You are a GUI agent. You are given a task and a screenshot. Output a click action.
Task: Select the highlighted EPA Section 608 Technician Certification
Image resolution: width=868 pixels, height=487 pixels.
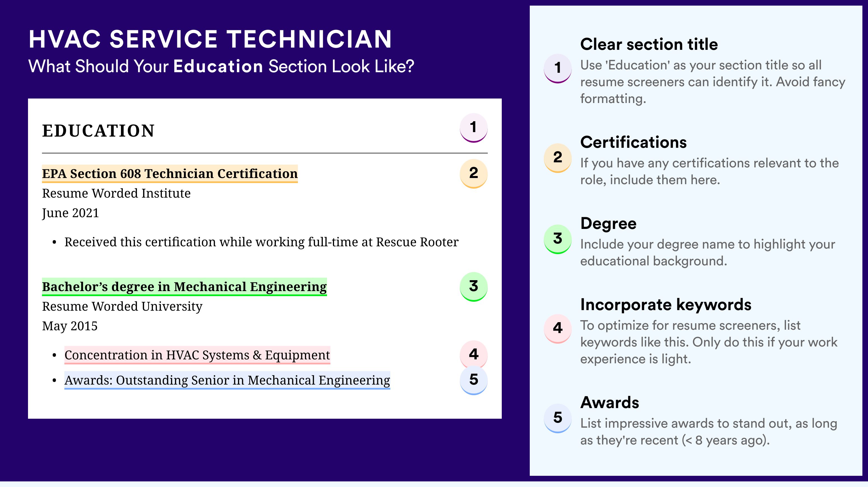[170, 174]
